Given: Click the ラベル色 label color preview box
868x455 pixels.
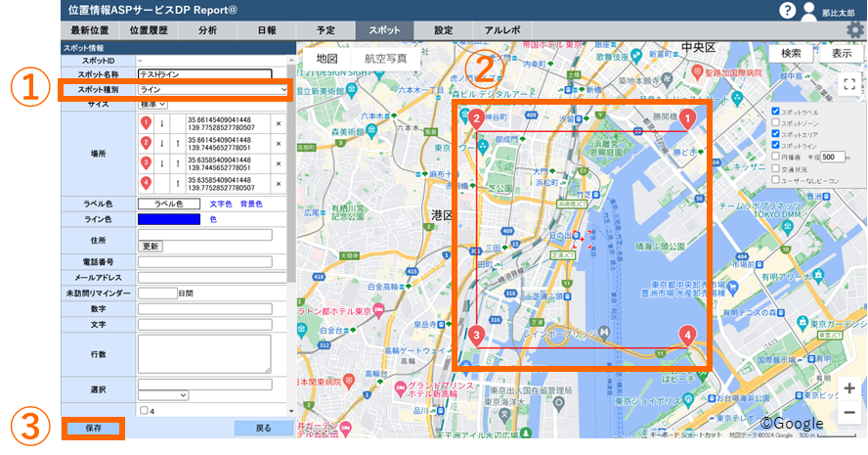Looking at the screenshot, I should click(x=169, y=204).
